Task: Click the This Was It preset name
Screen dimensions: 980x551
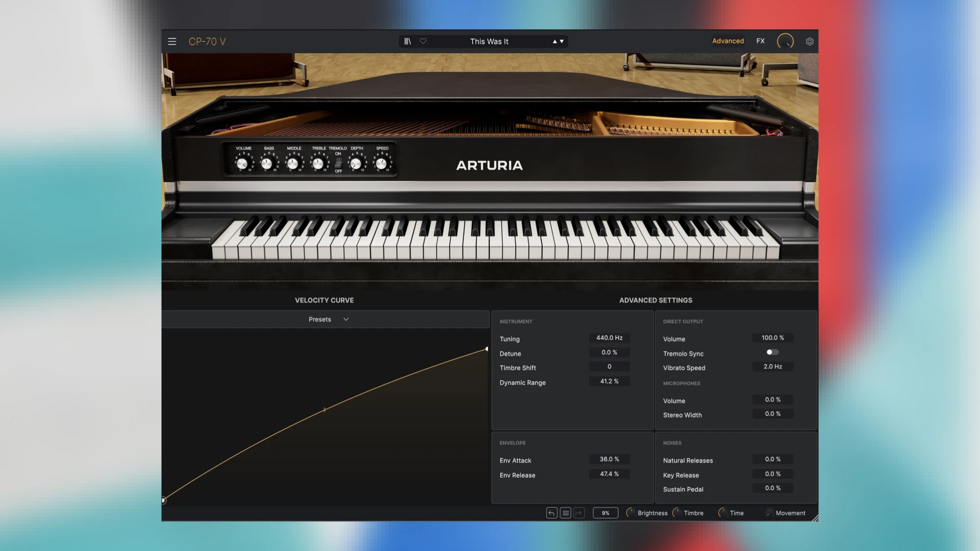Action: [x=489, y=41]
